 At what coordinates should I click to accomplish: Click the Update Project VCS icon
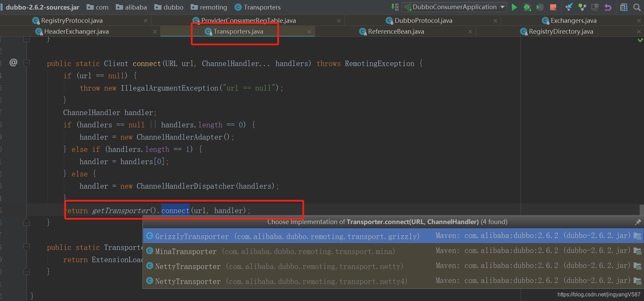(x=569, y=7)
